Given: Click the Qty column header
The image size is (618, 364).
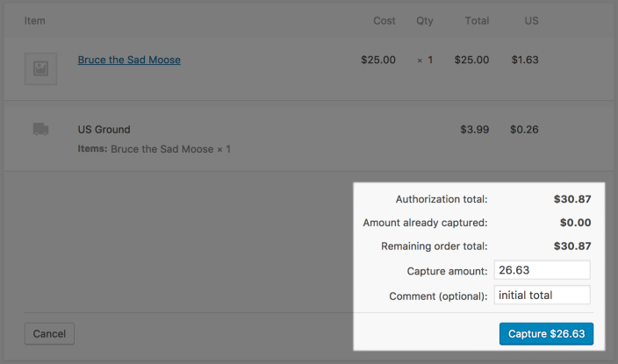Looking at the screenshot, I should click(425, 20).
